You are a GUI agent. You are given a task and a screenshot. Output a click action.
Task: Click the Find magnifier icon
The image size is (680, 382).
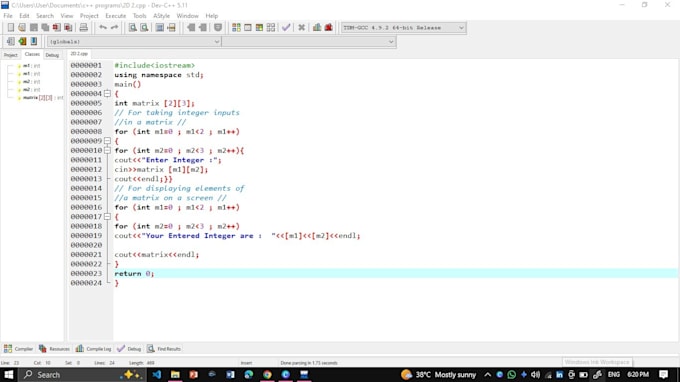[133, 28]
